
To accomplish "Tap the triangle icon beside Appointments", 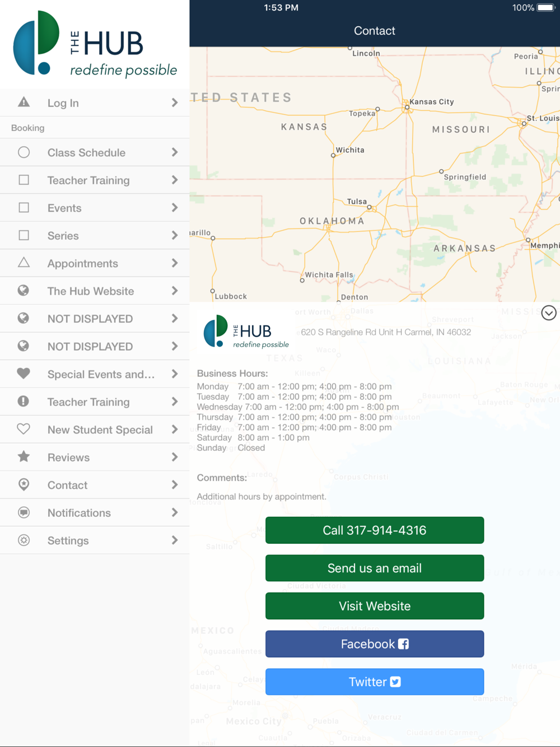I will tap(24, 263).
